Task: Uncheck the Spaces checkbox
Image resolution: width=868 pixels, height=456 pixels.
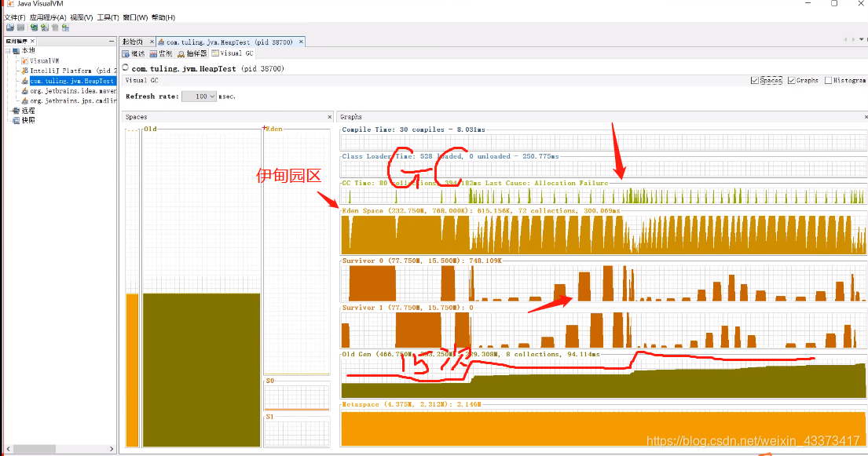Action: tap(755, 80)
